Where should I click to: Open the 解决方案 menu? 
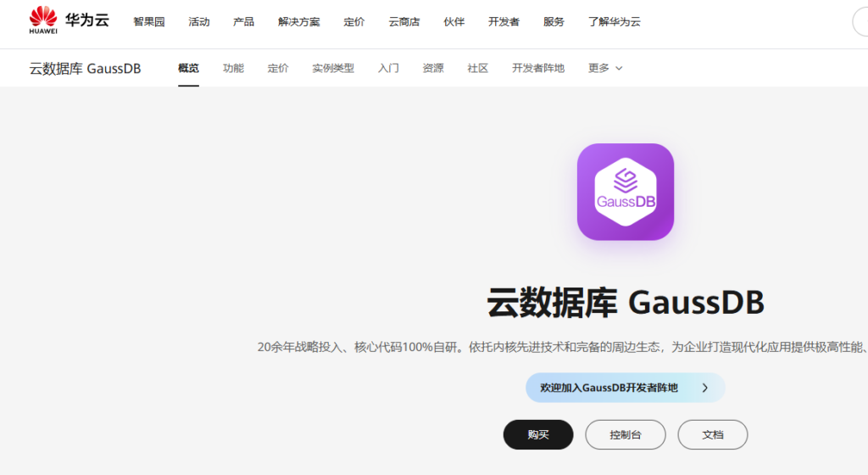[x=299, y=21]
